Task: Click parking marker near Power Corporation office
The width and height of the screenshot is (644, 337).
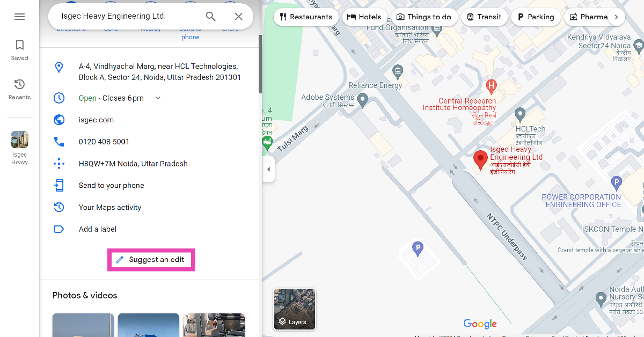Action: click(617, 184)
